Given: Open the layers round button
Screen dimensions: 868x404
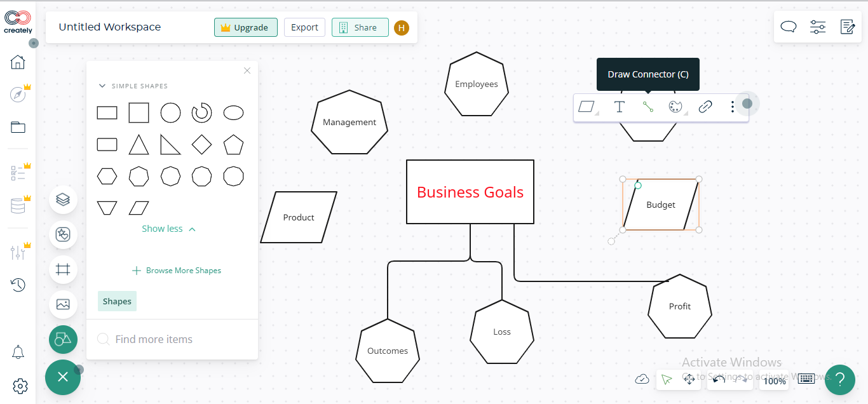Looking at the screenshot, I should click(x=63, y=199).
